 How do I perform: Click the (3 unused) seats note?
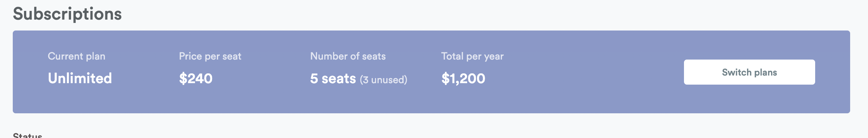384,80
